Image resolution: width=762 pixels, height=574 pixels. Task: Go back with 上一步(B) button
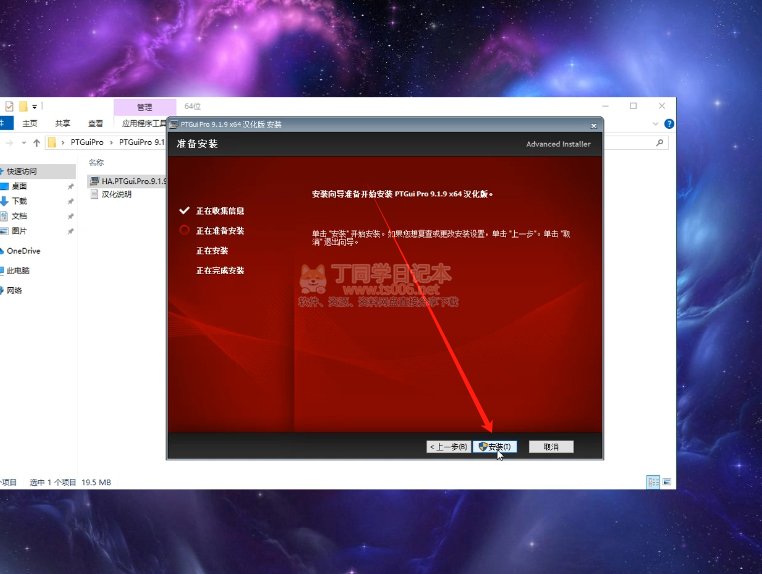click(449, 446)
